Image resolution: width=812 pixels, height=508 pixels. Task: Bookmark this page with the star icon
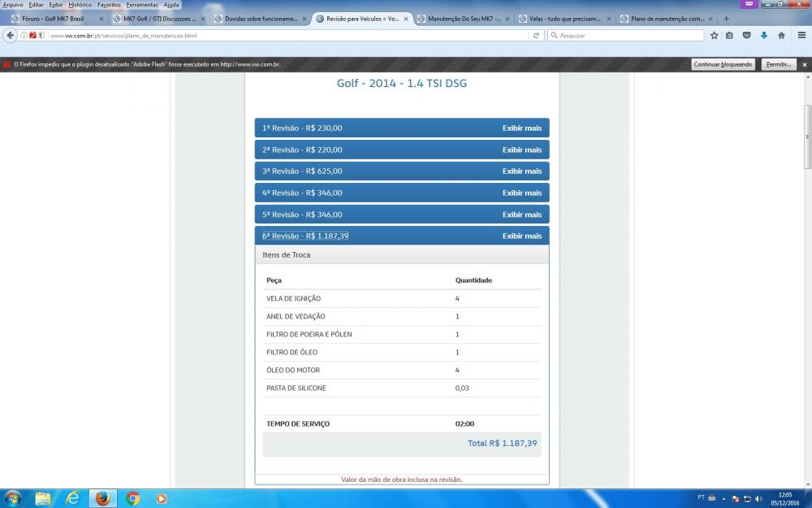[x=715, y=35]
